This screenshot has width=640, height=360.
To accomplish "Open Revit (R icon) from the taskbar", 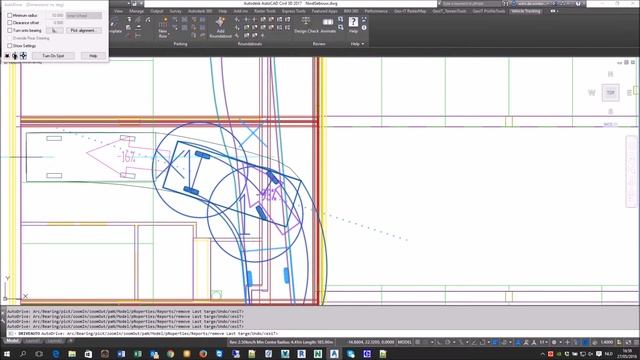I will [x=301, y=354].
